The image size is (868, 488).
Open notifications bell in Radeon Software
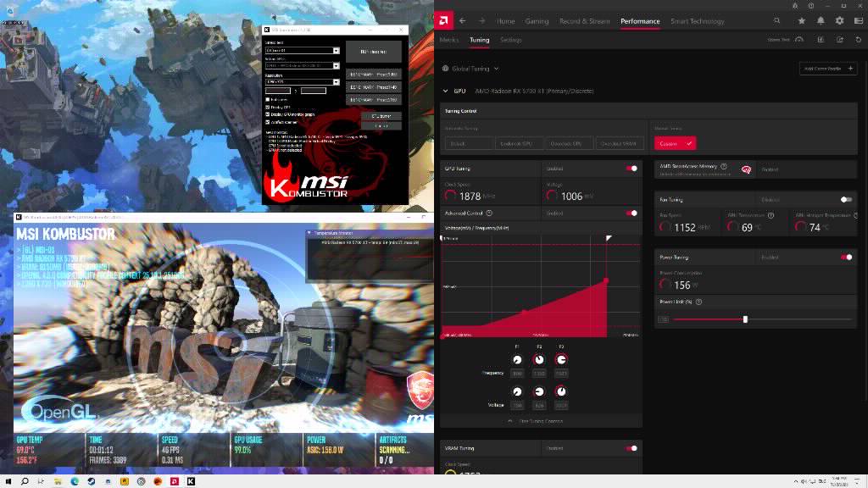click(821, 21)
